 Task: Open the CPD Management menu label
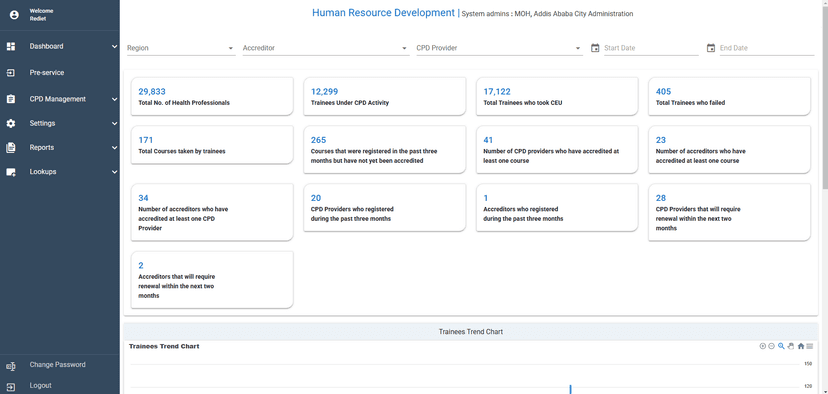(58, 99)
